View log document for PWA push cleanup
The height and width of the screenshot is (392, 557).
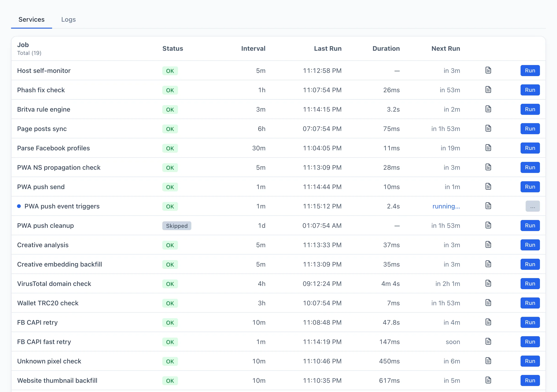[488, 225]
